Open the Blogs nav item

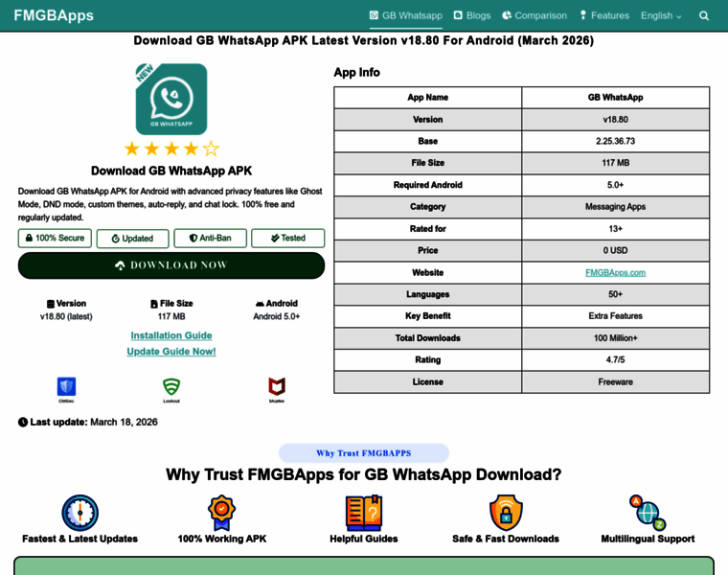tap(471, 15)
